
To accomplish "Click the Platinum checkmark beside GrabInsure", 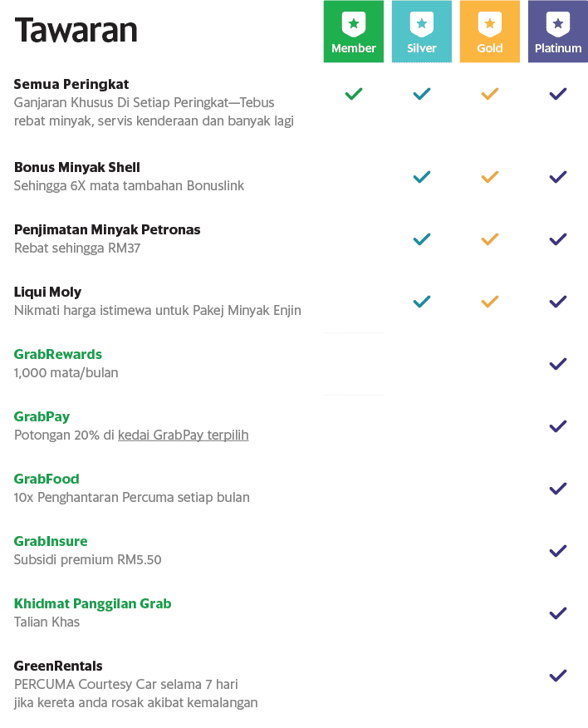I will click(558, 551).
